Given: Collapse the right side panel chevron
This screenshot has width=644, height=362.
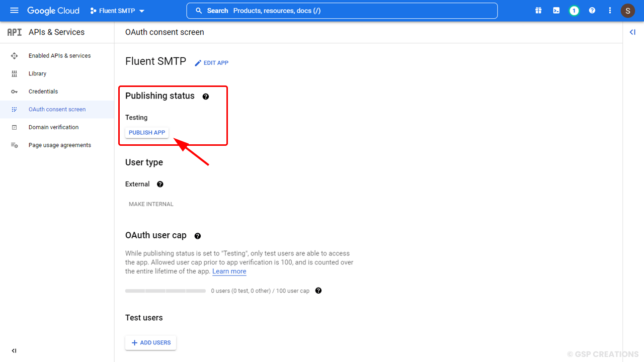Looking at the screenshot, I should 632,32.
